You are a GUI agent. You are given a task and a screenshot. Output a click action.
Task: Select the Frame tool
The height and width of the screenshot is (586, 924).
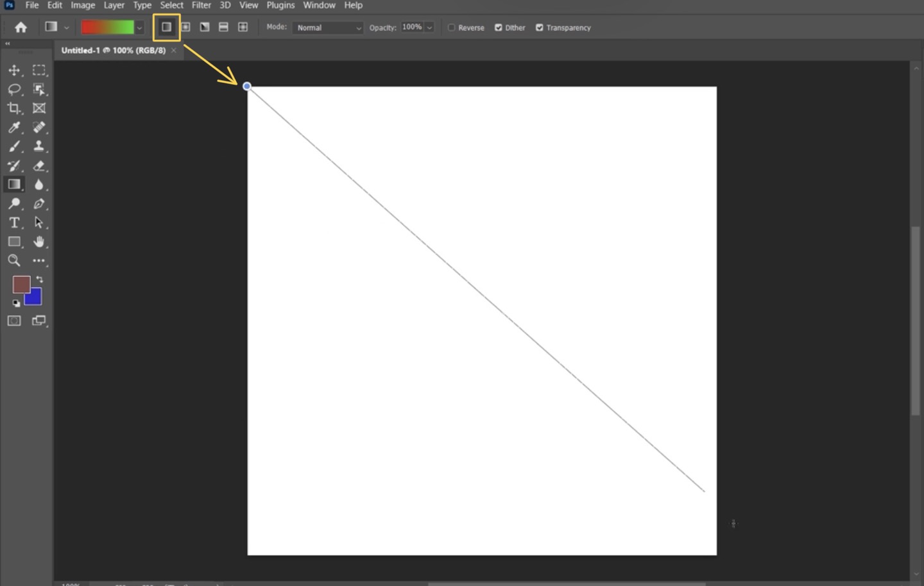[39, 108]
